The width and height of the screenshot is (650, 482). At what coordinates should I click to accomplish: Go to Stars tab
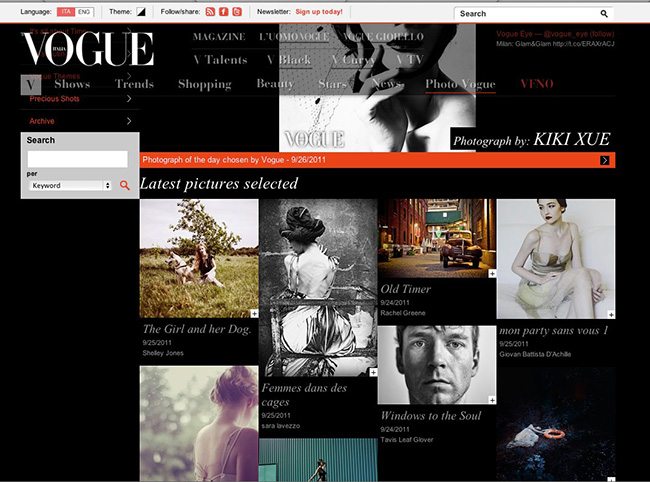pos(332,84)
